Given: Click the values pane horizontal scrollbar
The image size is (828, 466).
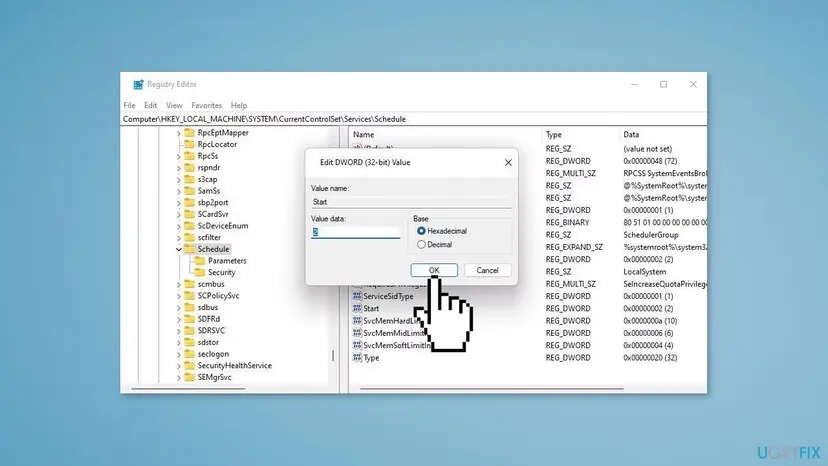Looking at the screenshot, I should [492, 389].
